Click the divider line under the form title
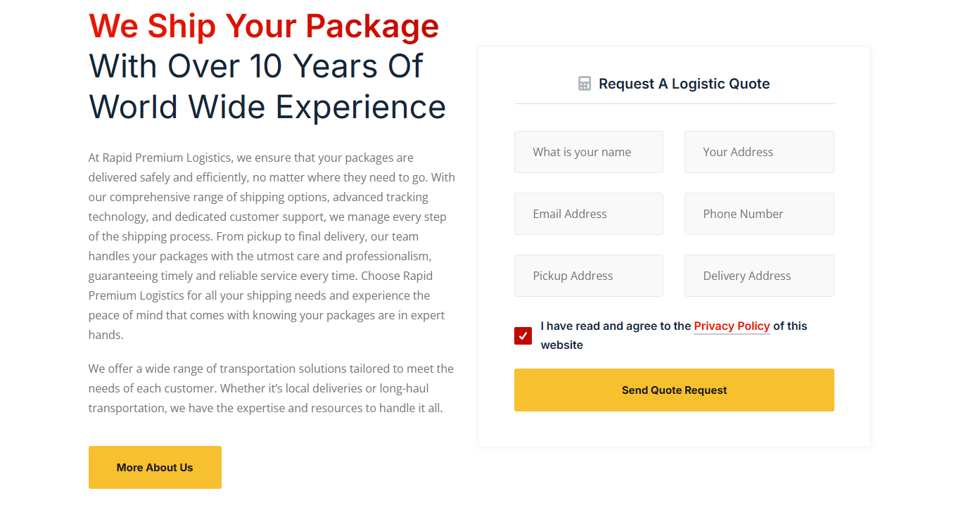980x524 pixels. pyautogui.click(x=674, y=104)
